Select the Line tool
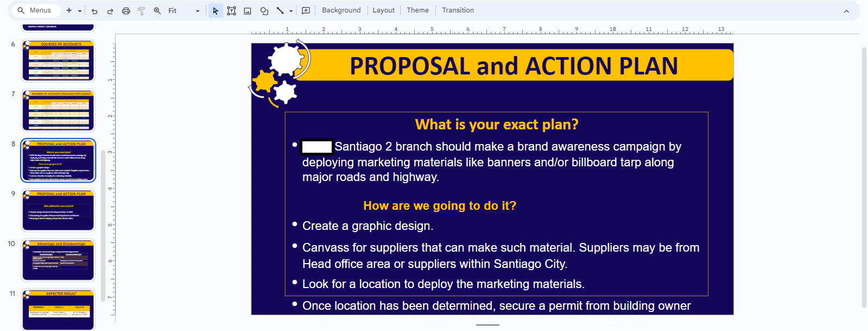The width and height of the screenshot is (868, 331). pos(280,11)
